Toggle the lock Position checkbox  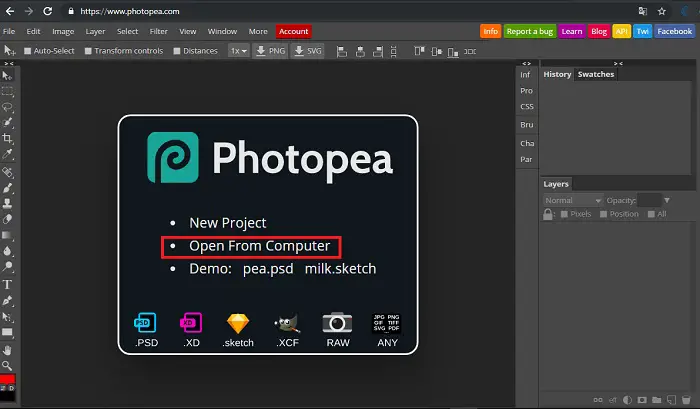604,214
